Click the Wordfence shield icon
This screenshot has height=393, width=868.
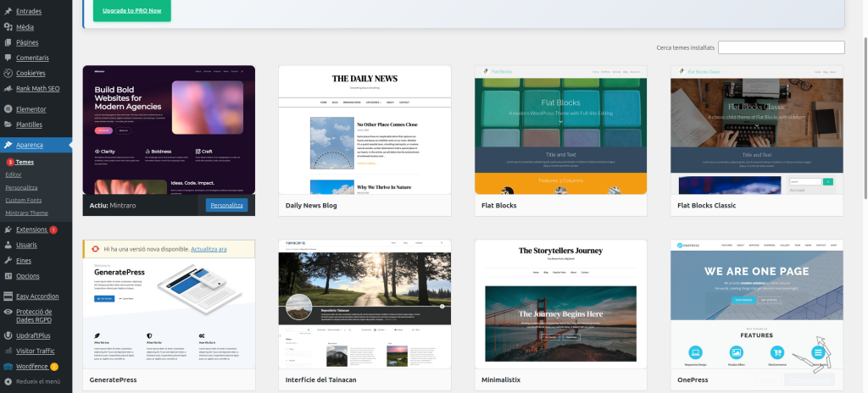click(x=8, y=366)
